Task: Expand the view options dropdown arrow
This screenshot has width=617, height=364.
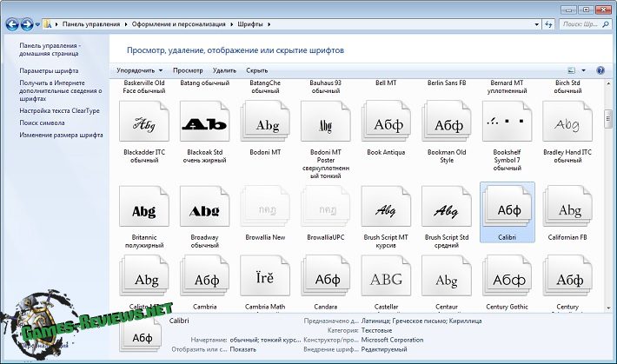Action: coord(584,70)
